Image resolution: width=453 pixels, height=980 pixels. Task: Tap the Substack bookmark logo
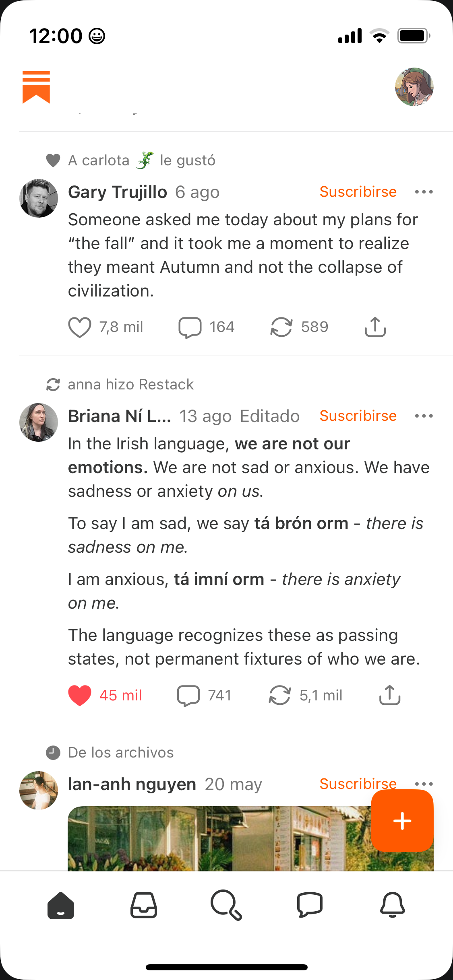pyautogui.click(x=36, y=87)
